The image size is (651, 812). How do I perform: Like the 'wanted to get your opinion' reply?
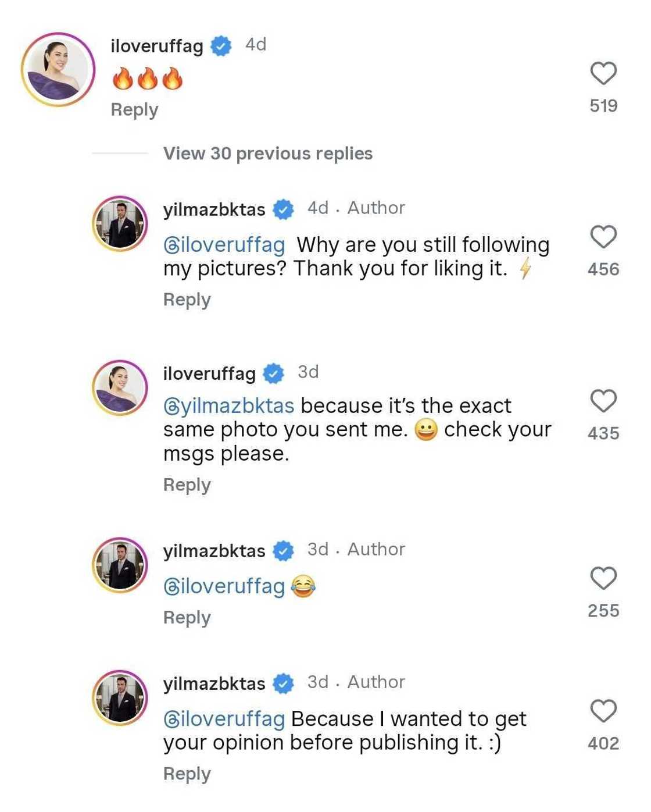[x=603, y=711]
